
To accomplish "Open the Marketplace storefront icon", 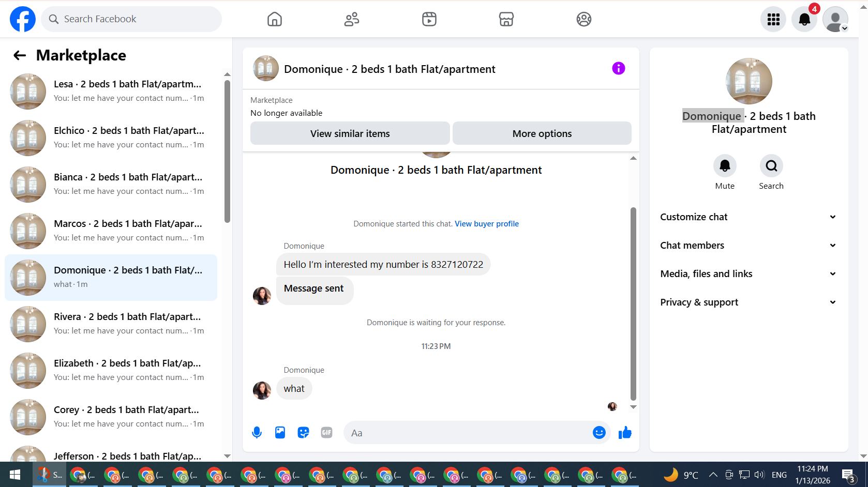I will [506, 19].
